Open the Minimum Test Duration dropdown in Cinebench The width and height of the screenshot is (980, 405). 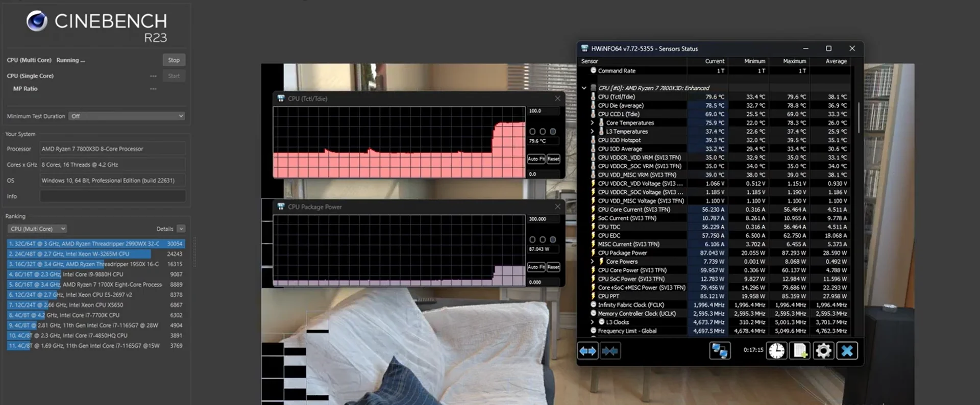(x=127, y=116)
